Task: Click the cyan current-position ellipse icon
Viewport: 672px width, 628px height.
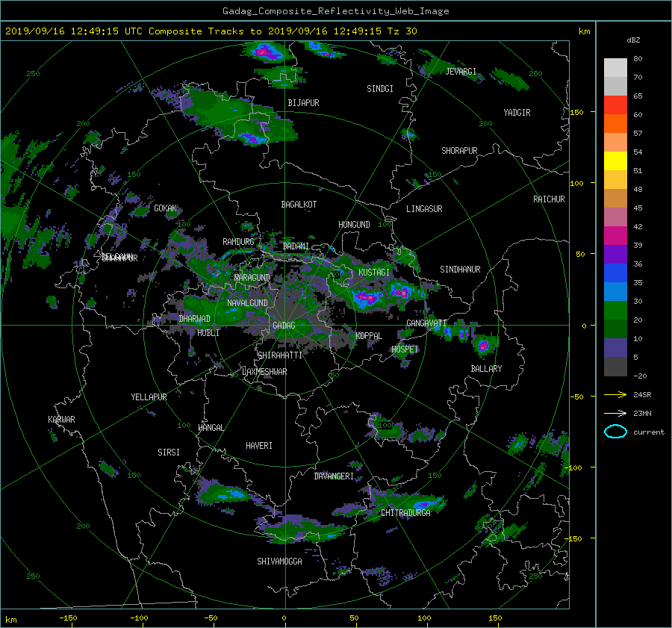Action: tap(615, 432)
